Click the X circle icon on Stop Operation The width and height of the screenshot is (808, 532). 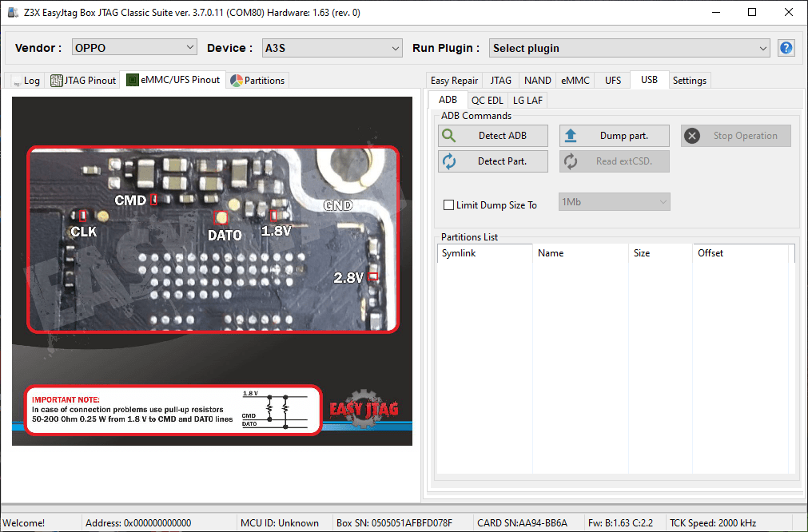coord(692,136)
